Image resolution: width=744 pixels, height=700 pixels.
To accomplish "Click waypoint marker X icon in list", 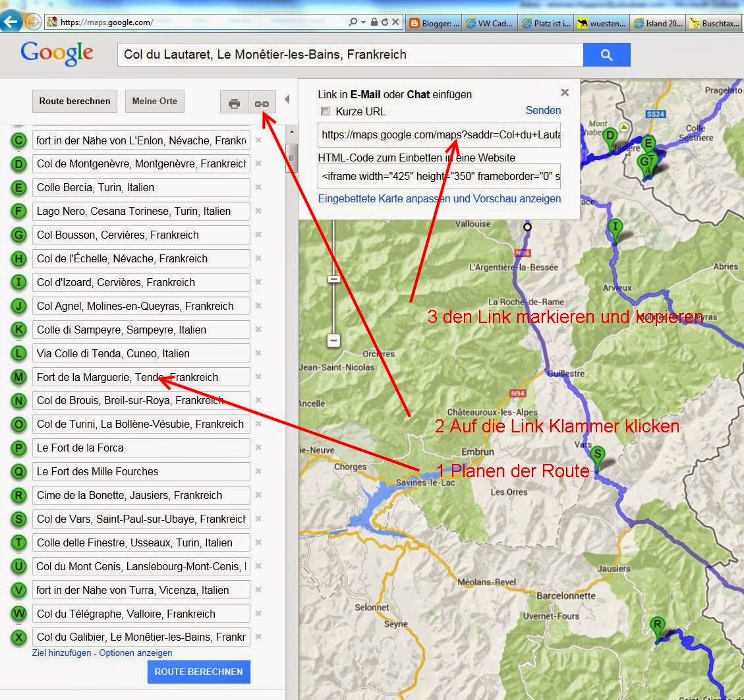I will 18,637.
